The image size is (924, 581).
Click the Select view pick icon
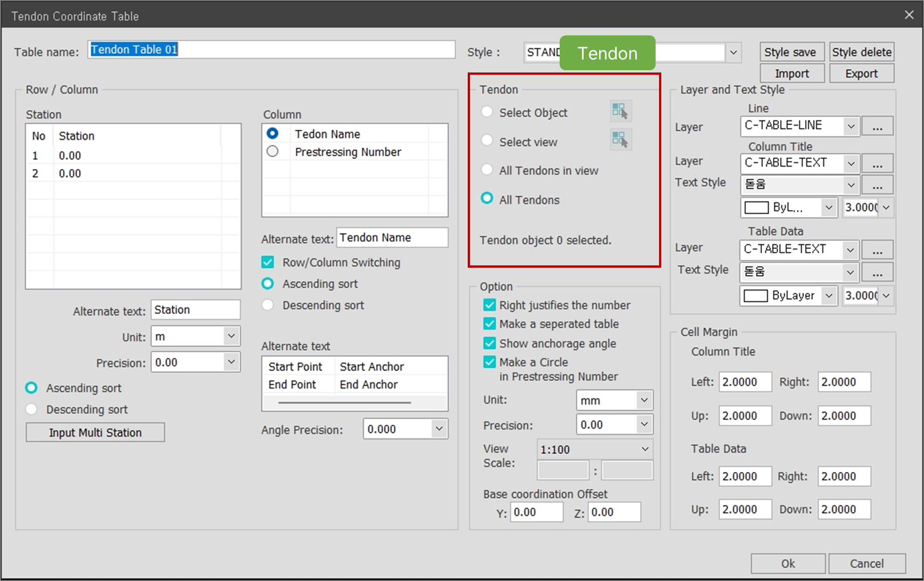tap(620, 139)
